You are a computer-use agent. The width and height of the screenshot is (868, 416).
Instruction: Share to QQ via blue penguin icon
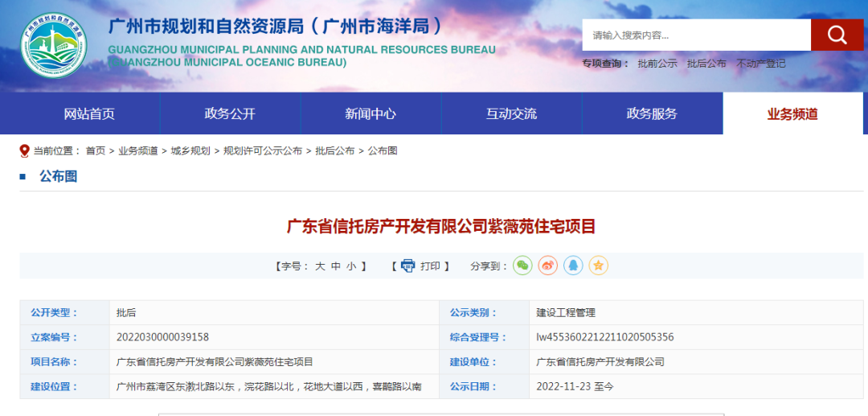(x=573, y=266)
